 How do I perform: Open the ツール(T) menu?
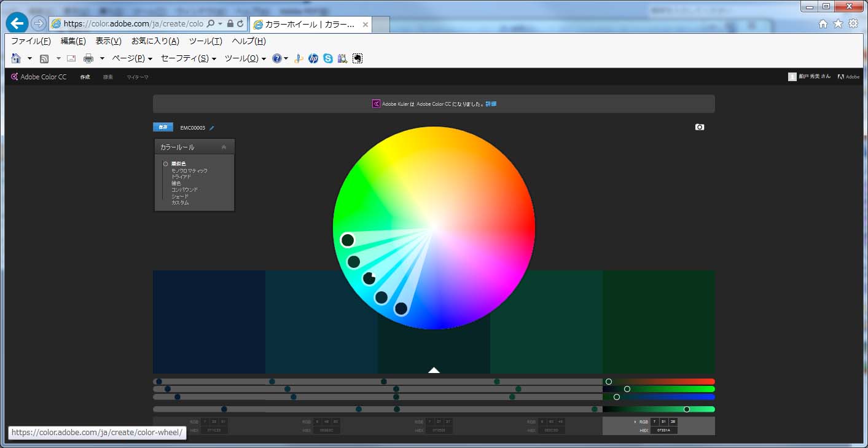[205, 41]
